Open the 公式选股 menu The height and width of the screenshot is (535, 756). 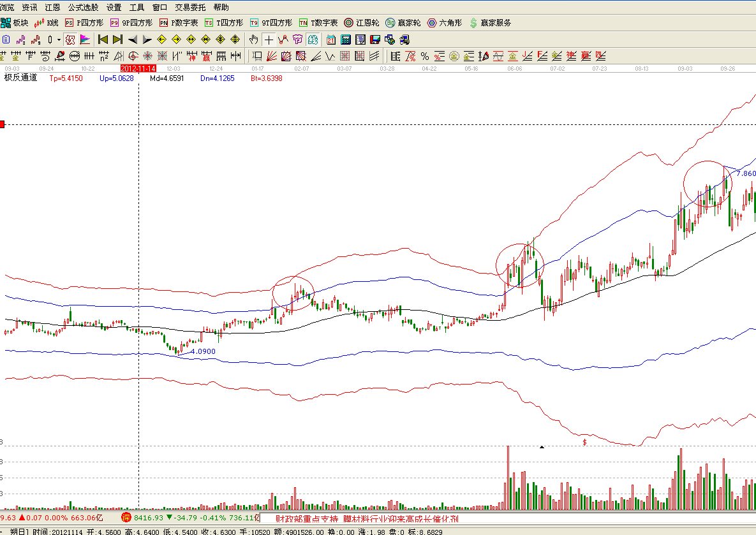tap(83, 8)
